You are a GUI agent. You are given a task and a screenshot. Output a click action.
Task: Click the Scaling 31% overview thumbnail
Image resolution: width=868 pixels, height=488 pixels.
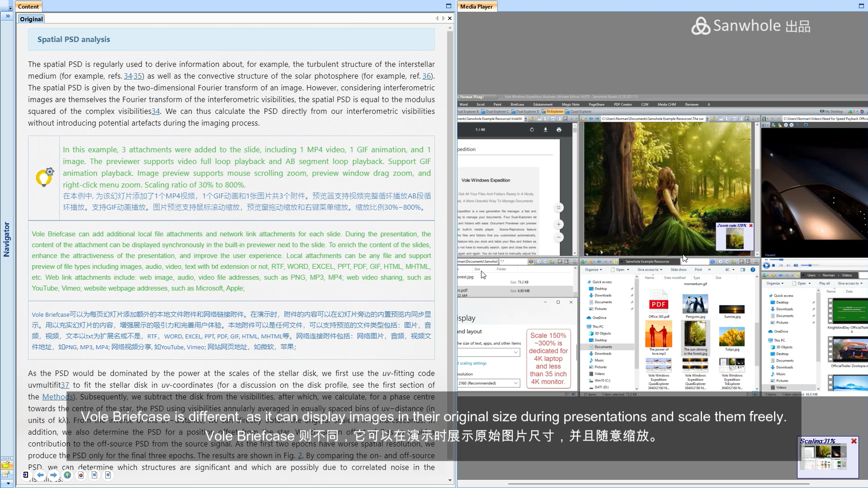point(822,457)
